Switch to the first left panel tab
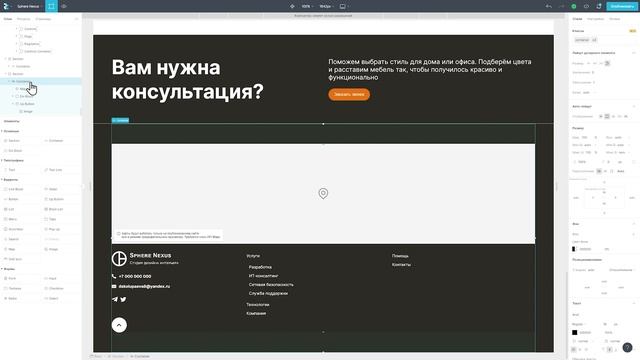 [x=8, y=19]
